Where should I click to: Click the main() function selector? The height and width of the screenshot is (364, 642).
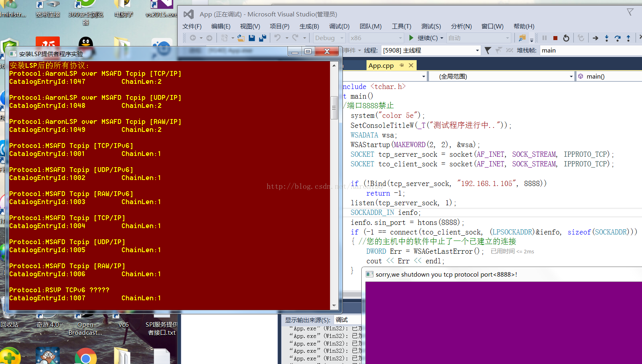610,76
